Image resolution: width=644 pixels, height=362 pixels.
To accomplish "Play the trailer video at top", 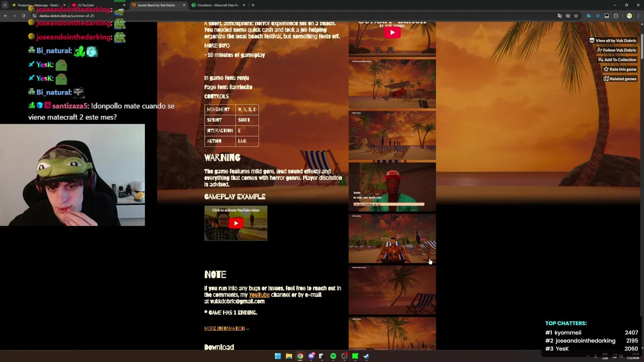I will pyautogui.click(x=392, y=33).
